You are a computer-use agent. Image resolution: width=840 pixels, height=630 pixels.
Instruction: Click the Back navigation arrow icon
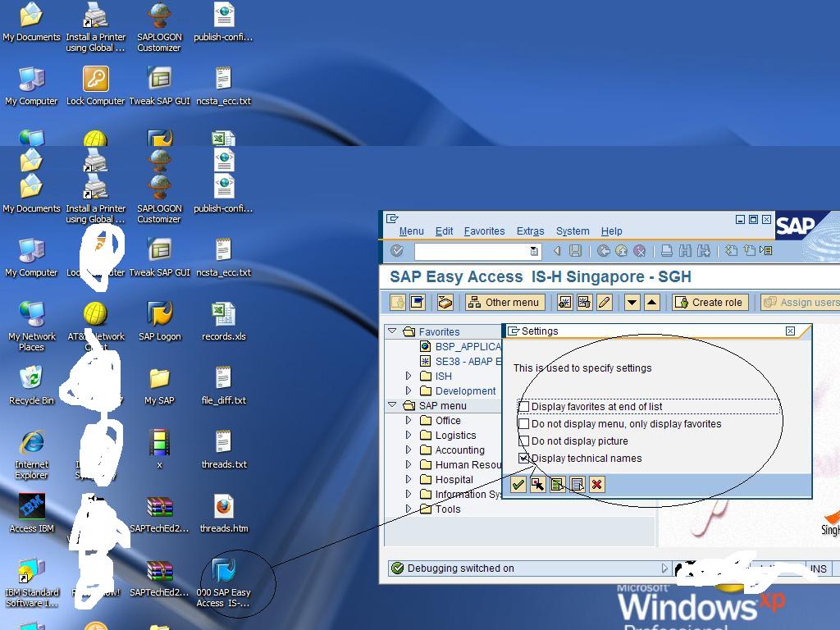pyautogui.click(x=556, y=251)
